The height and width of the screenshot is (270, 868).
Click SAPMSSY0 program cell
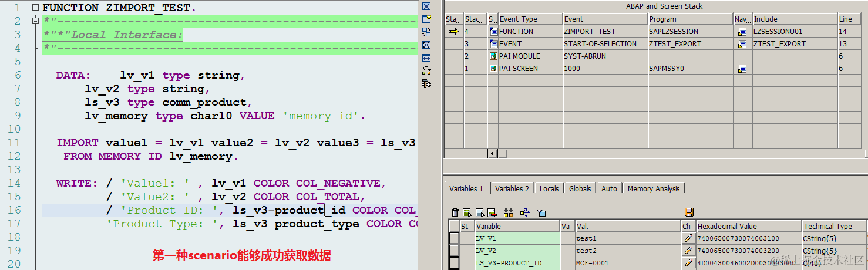tap(690, 69)
